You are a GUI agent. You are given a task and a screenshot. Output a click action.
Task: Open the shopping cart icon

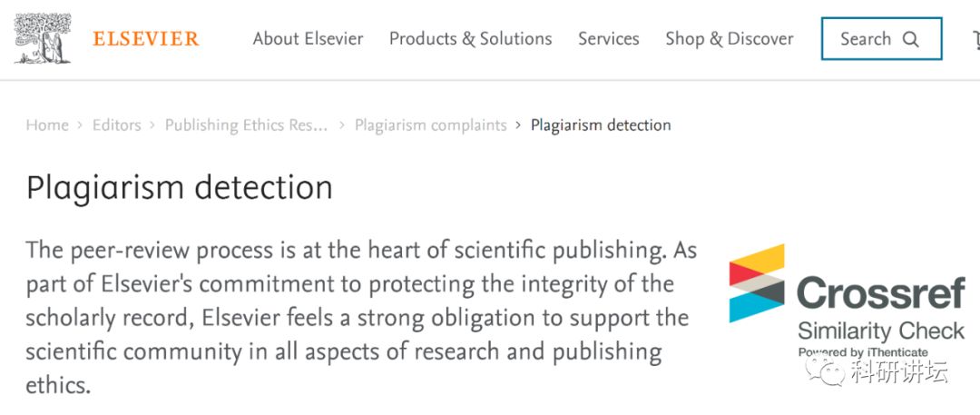pyautogui.click(x=976, y=41)
